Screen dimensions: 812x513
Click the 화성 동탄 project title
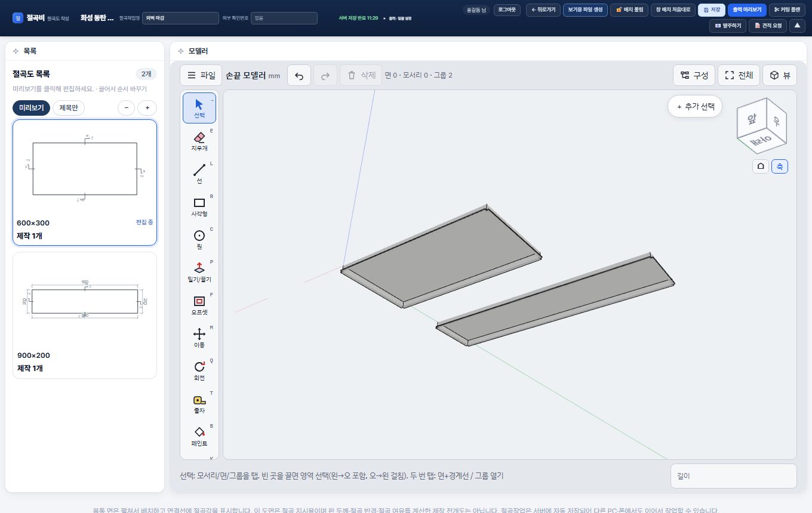[x=97, y=18]
